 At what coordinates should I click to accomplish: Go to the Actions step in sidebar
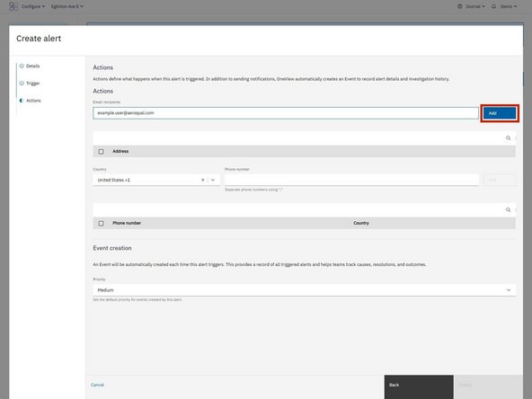coord(33,101)
